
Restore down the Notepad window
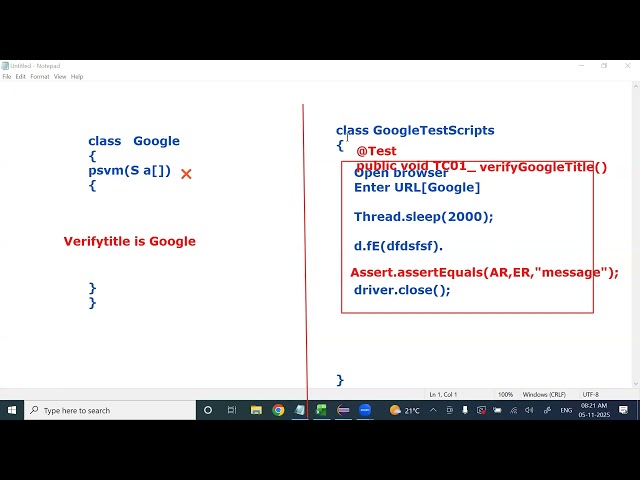coord(604,65)
